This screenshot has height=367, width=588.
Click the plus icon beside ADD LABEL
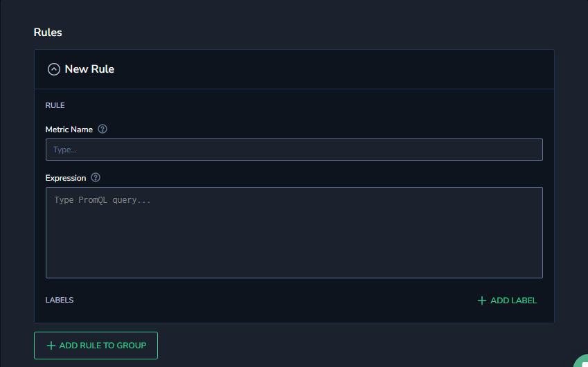[481, 301]
